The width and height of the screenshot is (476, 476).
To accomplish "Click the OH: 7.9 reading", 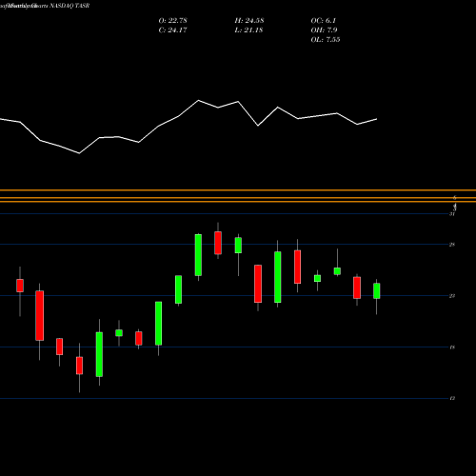I will [x=324, y=30].
